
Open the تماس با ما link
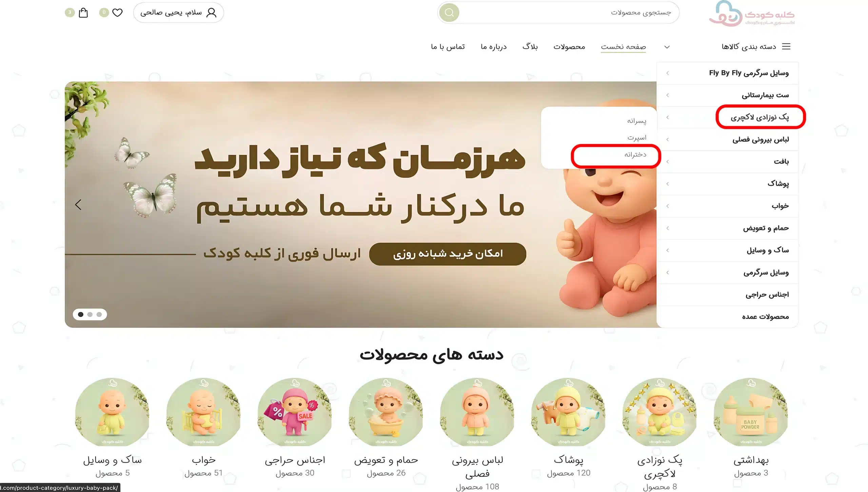click(448, 47)
